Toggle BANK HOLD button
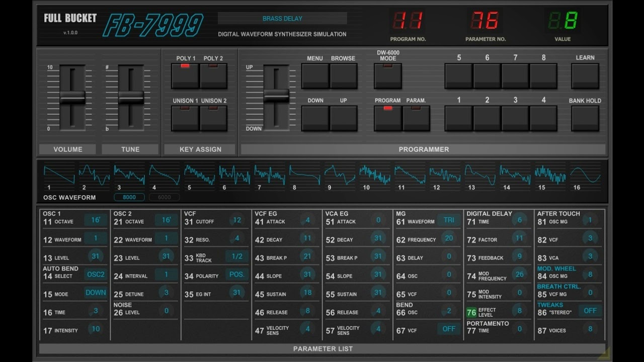 585,118
